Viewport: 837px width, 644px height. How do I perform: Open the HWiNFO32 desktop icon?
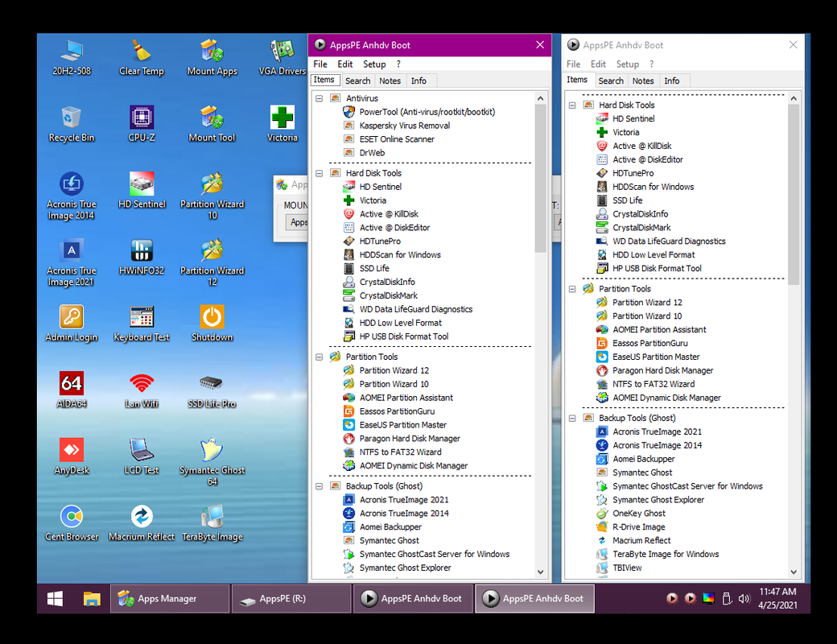coord(142,257)
